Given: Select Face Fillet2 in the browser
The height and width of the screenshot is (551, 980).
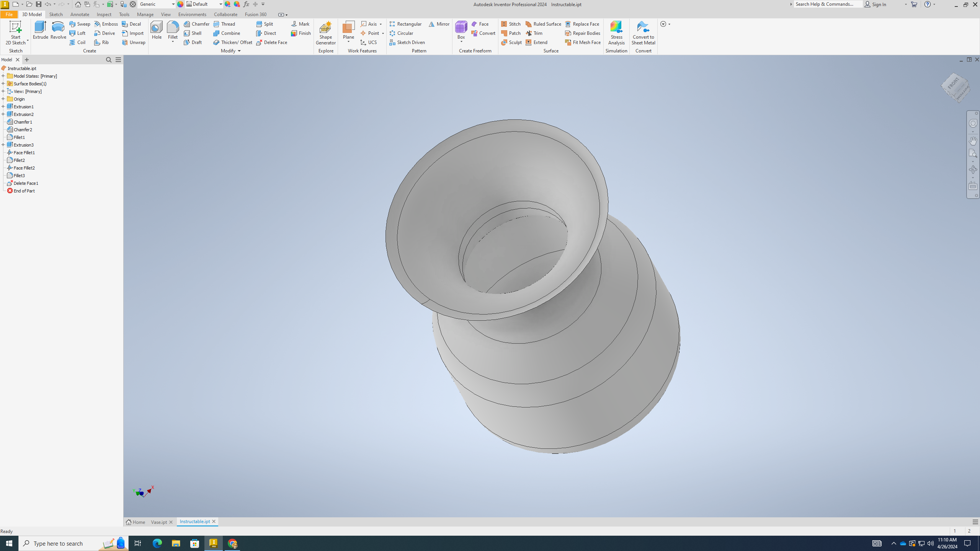Looking at the screenshot, I should coord(24,168).
